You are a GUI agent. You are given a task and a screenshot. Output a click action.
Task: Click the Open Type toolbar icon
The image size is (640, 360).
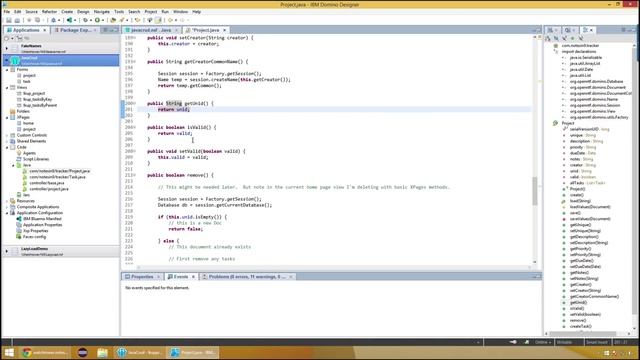[x=113, y=20]
